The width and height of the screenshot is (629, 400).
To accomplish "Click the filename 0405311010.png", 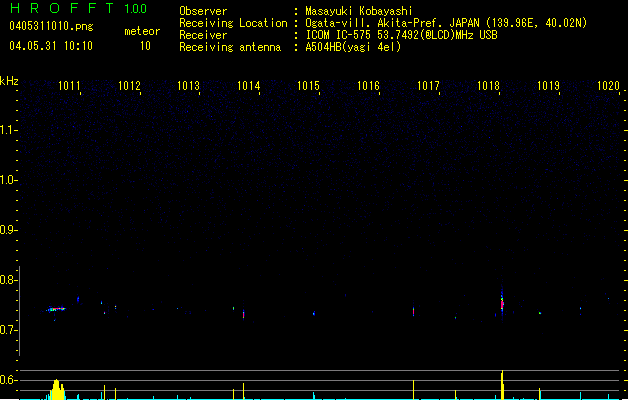I will point(51,26).
